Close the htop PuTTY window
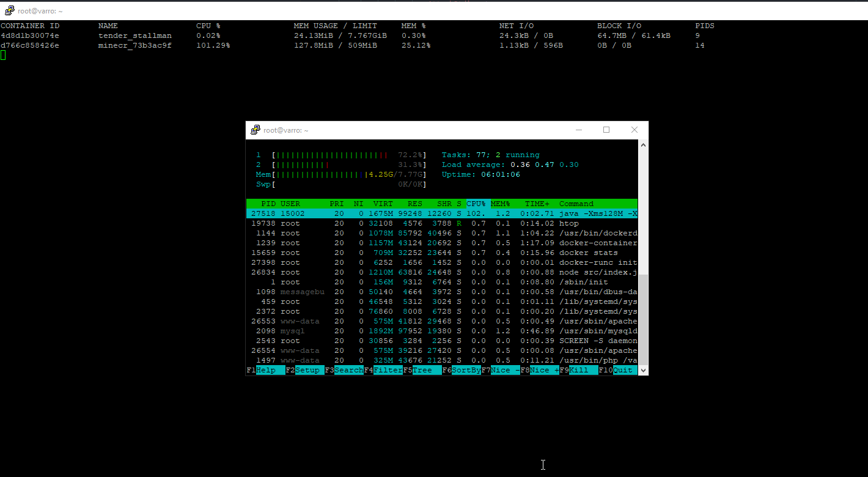The image size is (868, 477). [x=634, y=130]
